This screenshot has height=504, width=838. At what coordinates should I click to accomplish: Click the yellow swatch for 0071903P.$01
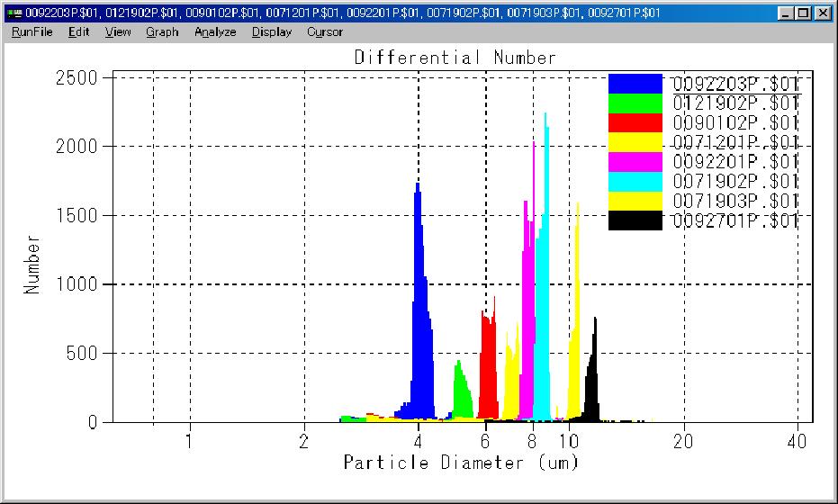(635, 201)
